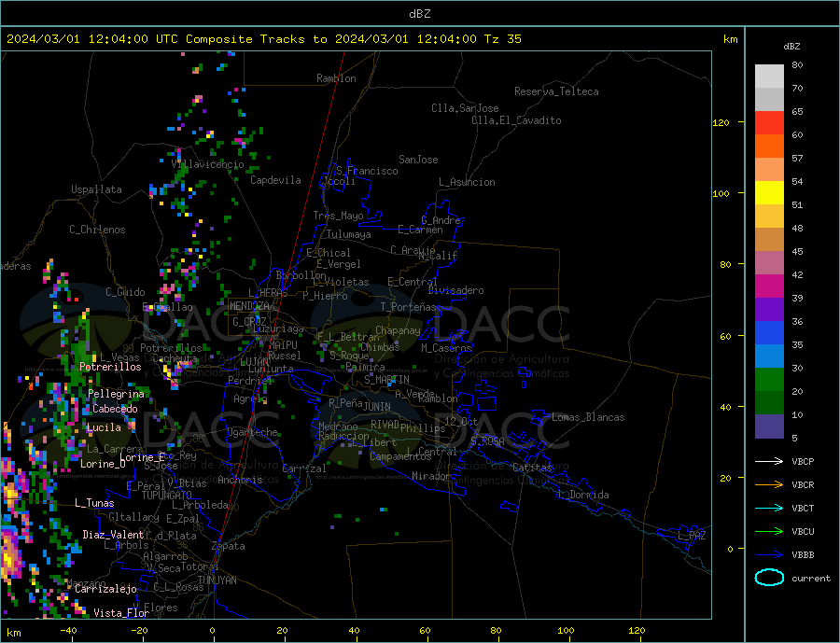The image size is (840, 643).
Task: Click the UTC Composite Tracks timestamp header
Action: (263, 39)
